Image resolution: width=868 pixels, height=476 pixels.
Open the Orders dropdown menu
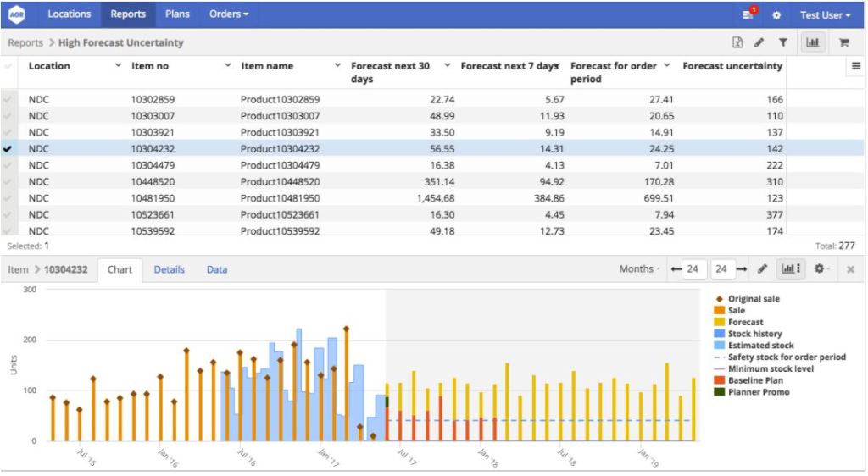tap(229, 14)
